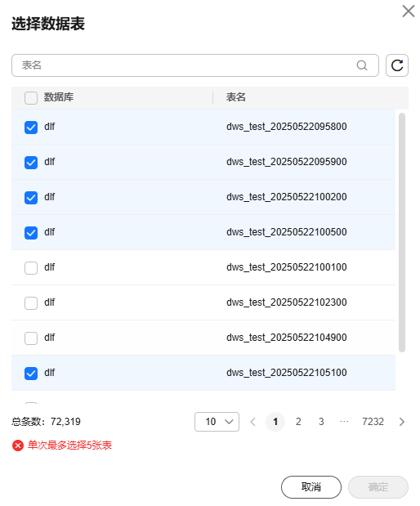Click the table list vertical scrollbar
The width and height of the screenshot is (420, 506).
[x=401, y=232]
